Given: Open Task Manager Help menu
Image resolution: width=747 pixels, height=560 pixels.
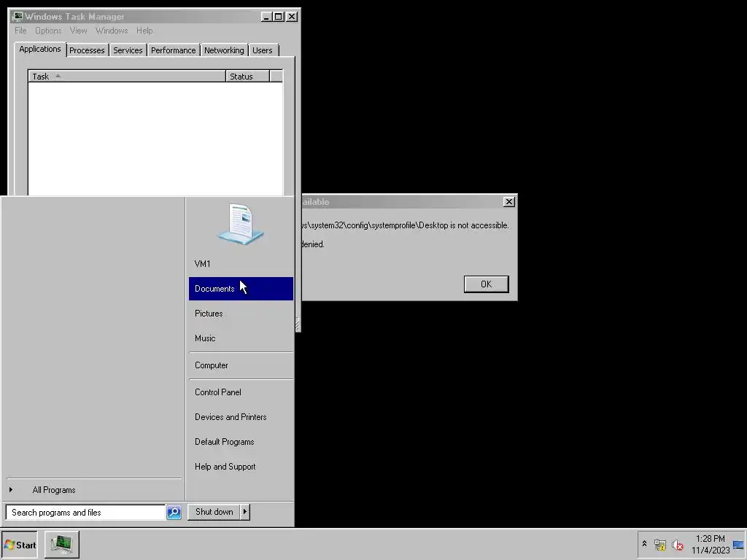Looking at the screenshot, I should point(144,31).
